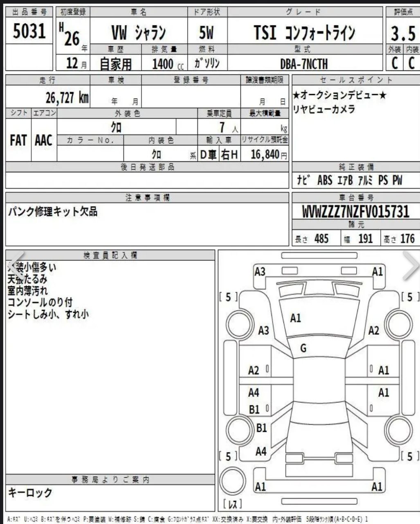Click the door shape value 5W

pos(207,33)
